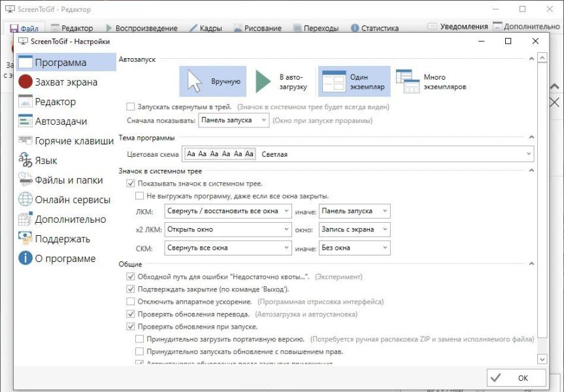Click the ScreenToGif Настройки title icon
This screenshot has height=392, width=564.
[x=23, y=41]
